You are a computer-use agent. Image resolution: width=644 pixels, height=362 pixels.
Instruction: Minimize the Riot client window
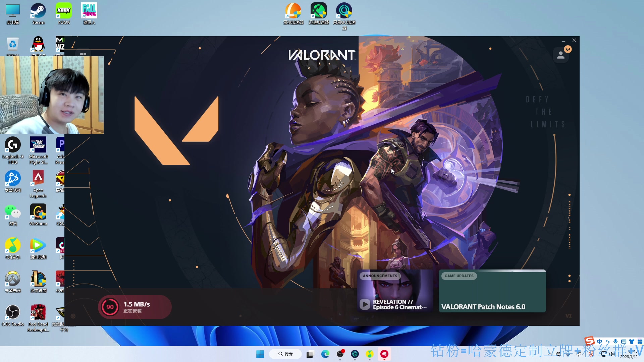point(563,41)
